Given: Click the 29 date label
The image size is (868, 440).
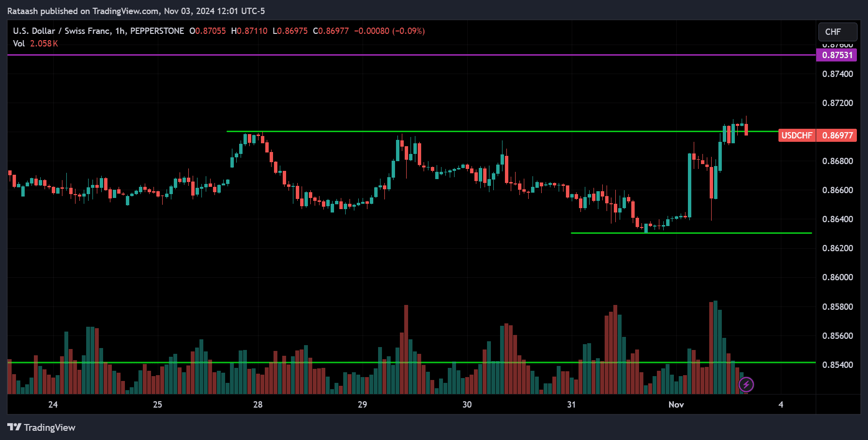Looking at the screenshot, I should [x=362, y=405].
